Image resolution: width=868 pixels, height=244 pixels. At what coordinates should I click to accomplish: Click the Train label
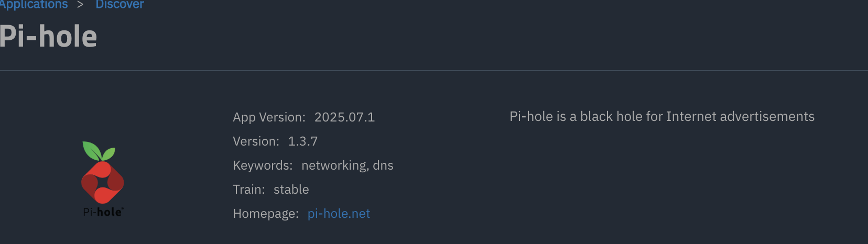pos(248,190)
